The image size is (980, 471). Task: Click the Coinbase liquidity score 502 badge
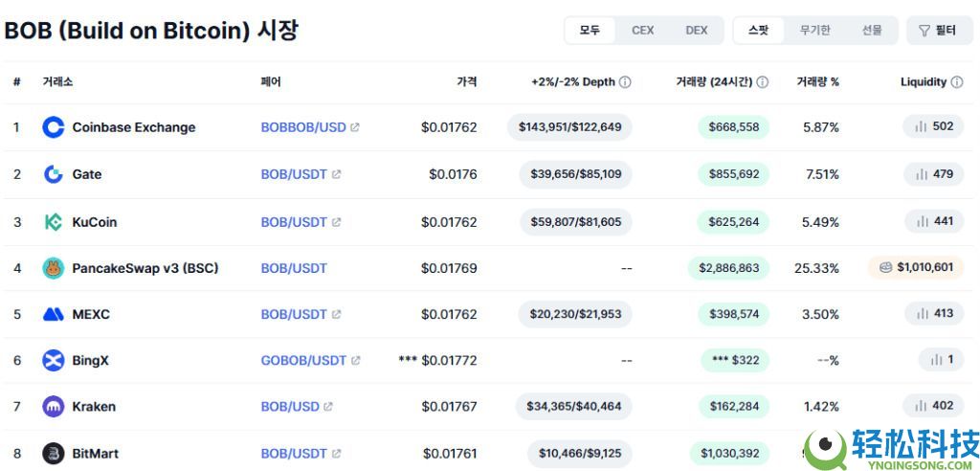934,126
